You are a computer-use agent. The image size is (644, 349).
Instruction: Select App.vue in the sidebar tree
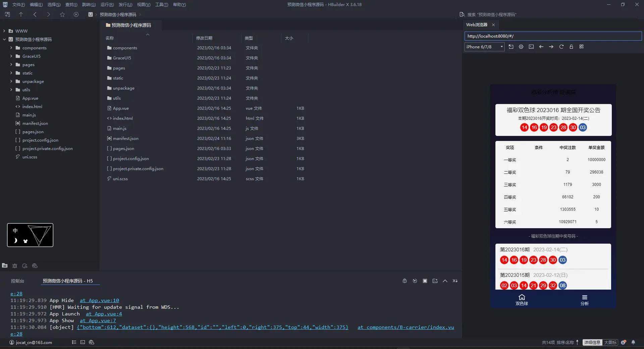pos(30,98)
